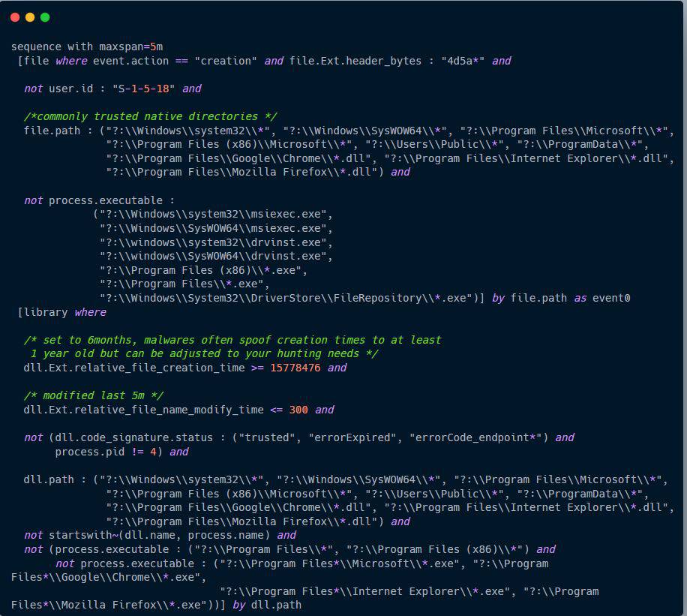
Task: Click the "modified last 5m" comment
Action: tap(93, 395)
